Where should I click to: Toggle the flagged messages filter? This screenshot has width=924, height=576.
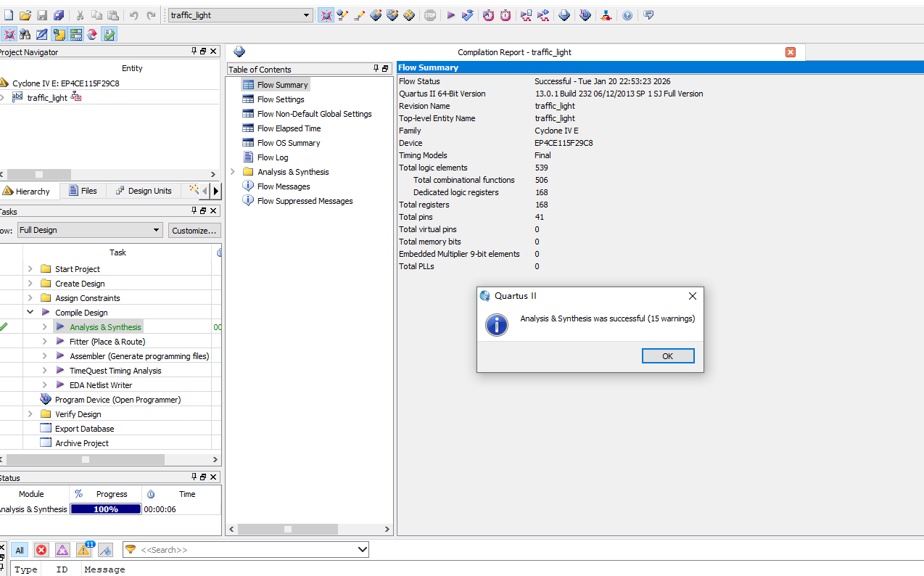pos(106,550)
